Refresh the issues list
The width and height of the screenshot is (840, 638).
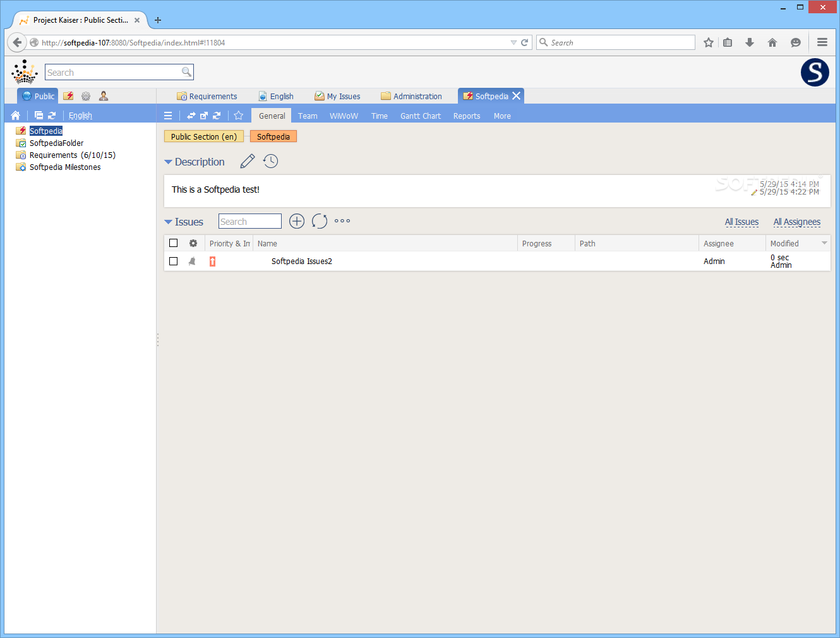[320, 221]
